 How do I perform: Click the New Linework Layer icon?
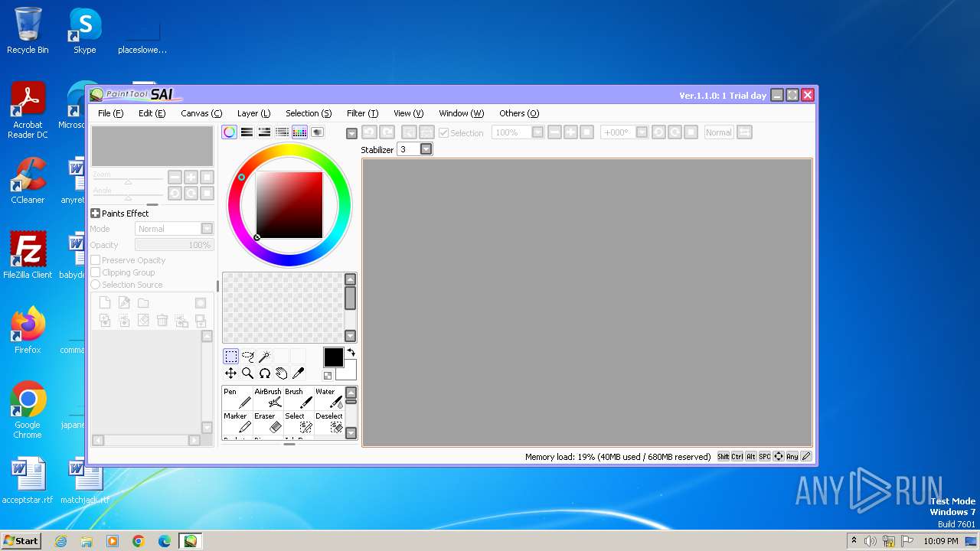pos(124,303)
